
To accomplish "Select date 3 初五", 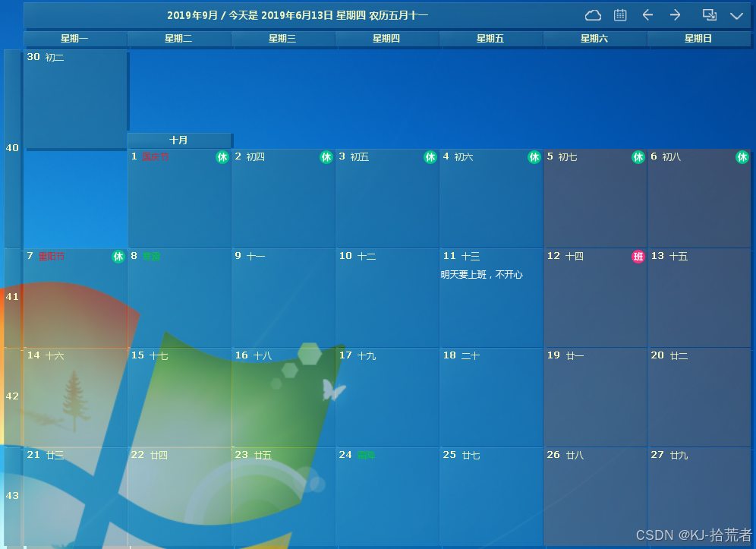I will point(387,198).
